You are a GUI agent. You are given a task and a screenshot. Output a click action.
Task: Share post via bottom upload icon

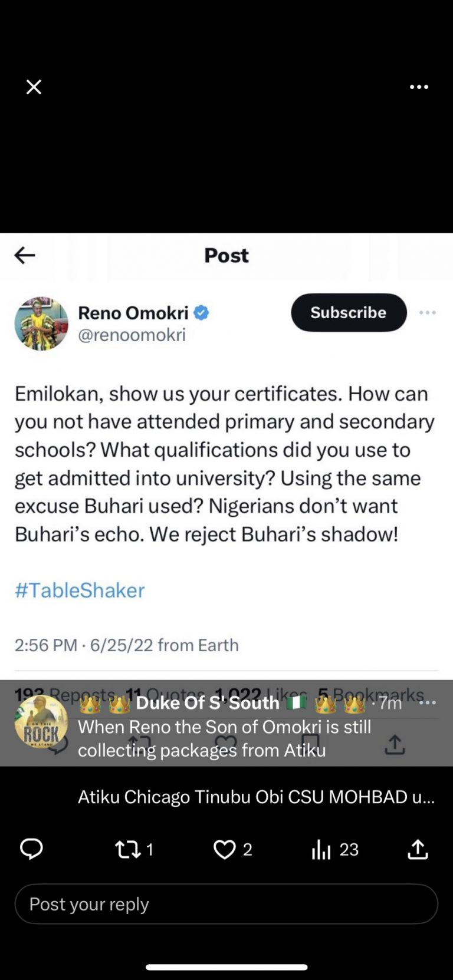(418, 849)
